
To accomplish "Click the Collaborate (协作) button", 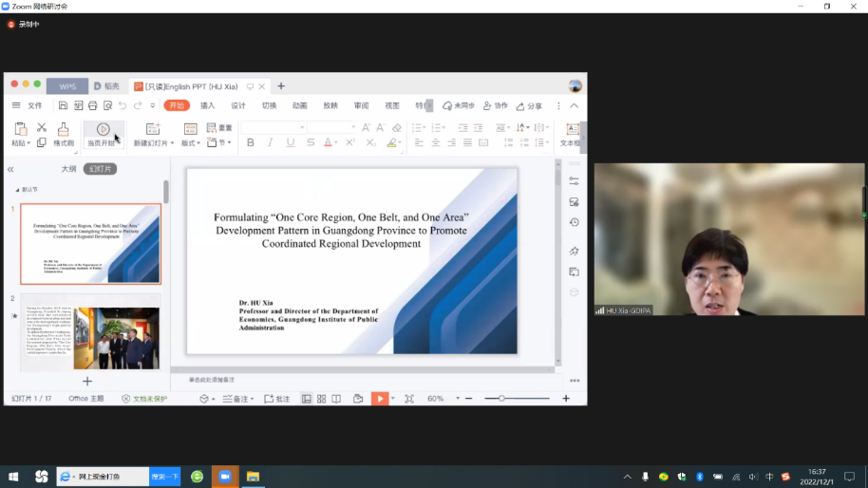I will pyautogui.click(x=495, y=105).
